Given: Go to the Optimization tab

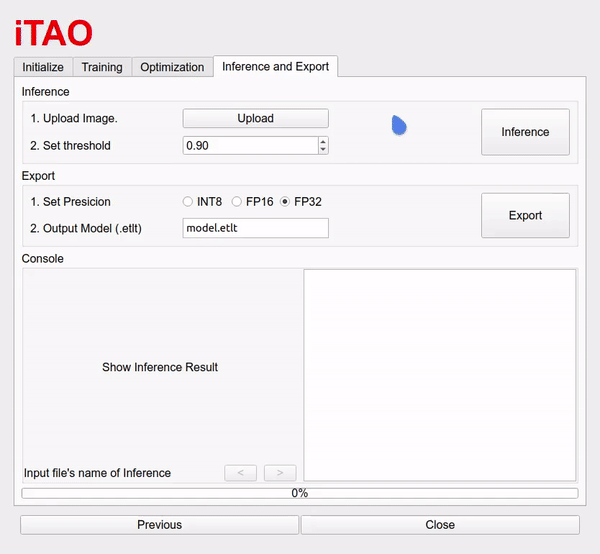Looking at the screenshot, I should click(x=172, y=67).
